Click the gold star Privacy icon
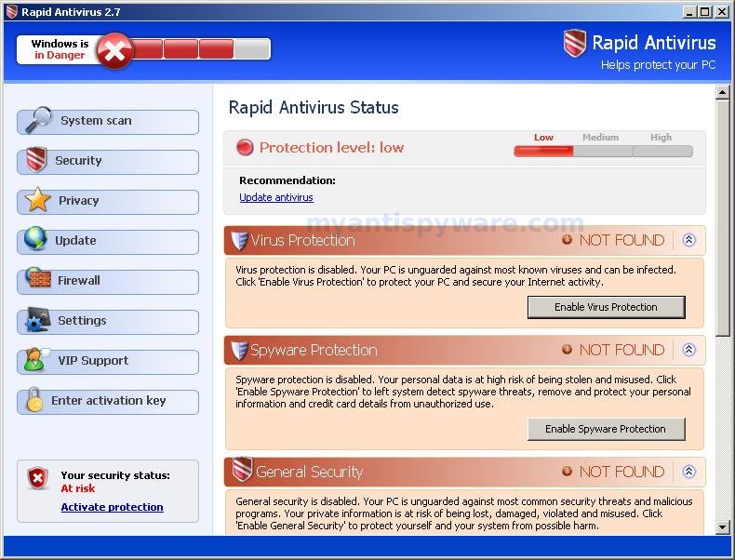The width and height of the screenshot is (735, 560). pyautogui.click(x=37, y=200)
